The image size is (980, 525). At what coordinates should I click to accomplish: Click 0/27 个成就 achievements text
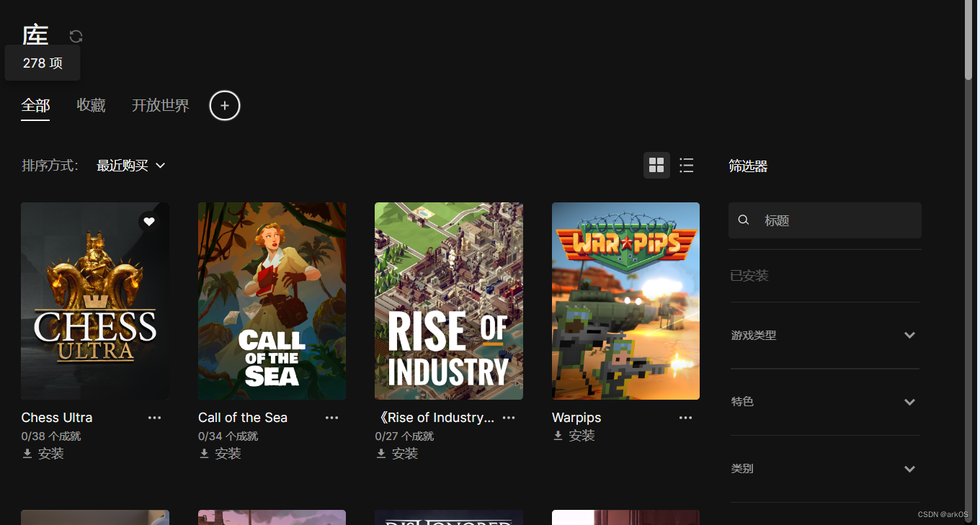(x=405, y=436)
